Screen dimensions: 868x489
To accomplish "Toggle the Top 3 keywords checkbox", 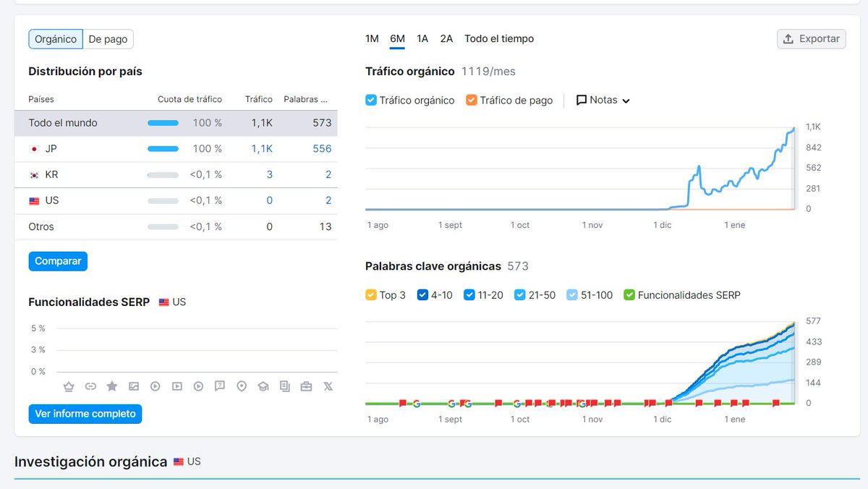I will tap(371, 295).
